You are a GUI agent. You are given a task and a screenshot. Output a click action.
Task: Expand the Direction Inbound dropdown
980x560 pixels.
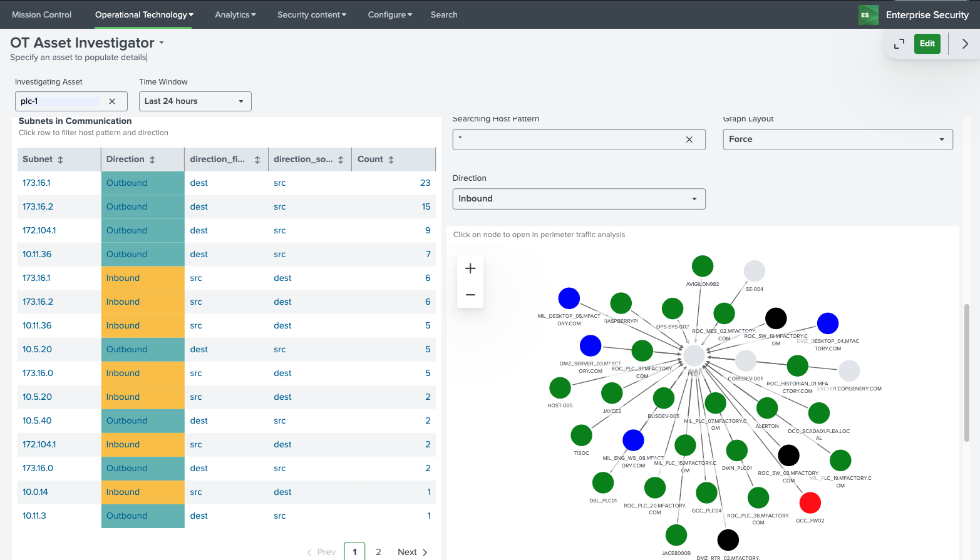click(x=579, y=199)
